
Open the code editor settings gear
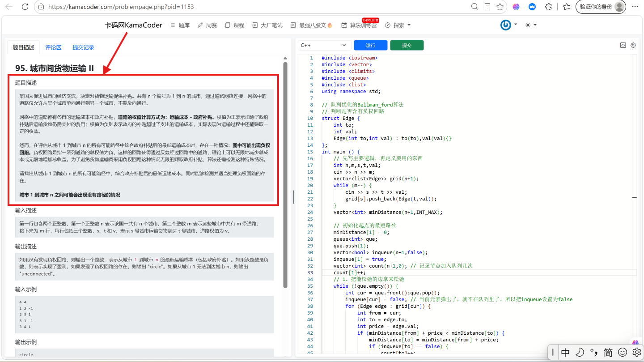633,45
